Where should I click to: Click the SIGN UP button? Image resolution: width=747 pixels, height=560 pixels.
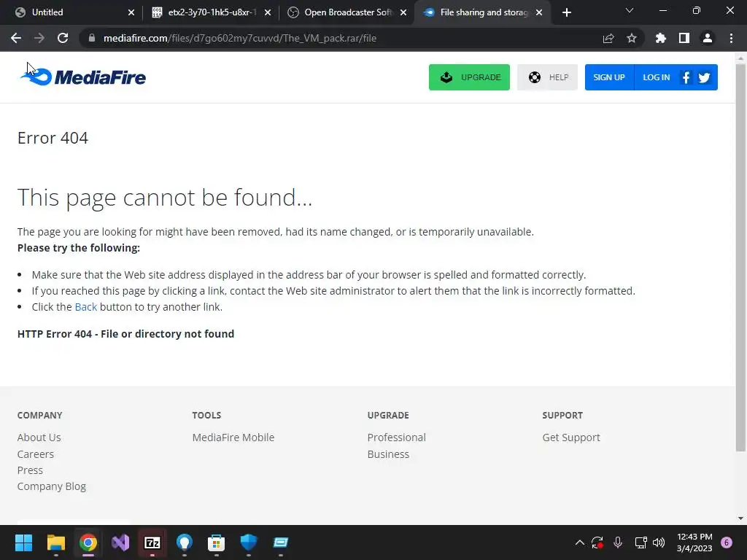[x=609, y=77]
